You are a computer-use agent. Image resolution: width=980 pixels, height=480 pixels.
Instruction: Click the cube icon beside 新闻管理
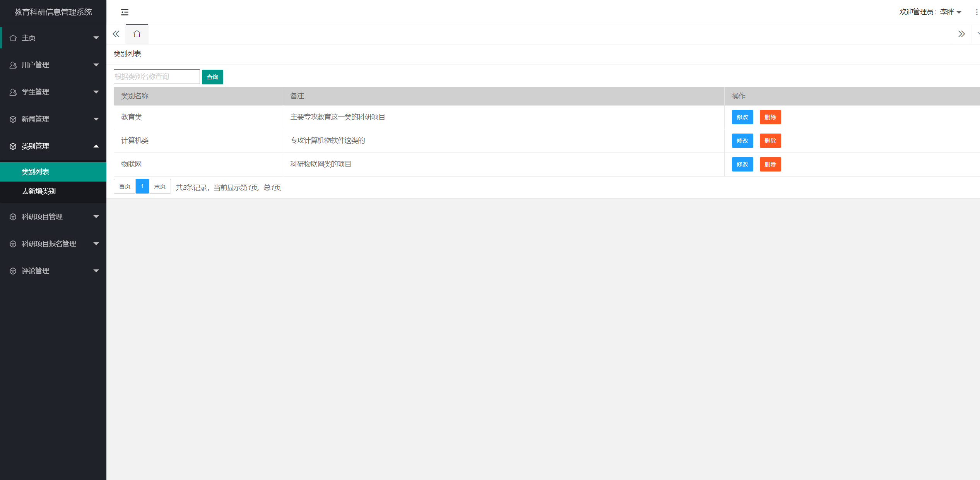[13, 119]
